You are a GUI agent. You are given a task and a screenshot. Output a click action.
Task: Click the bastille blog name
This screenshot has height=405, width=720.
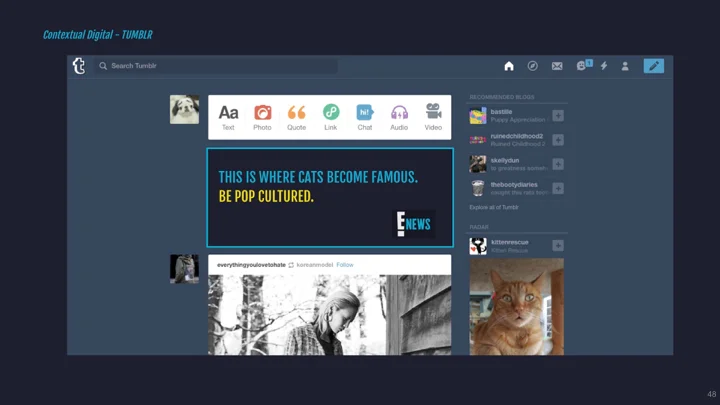pos(501,112)
